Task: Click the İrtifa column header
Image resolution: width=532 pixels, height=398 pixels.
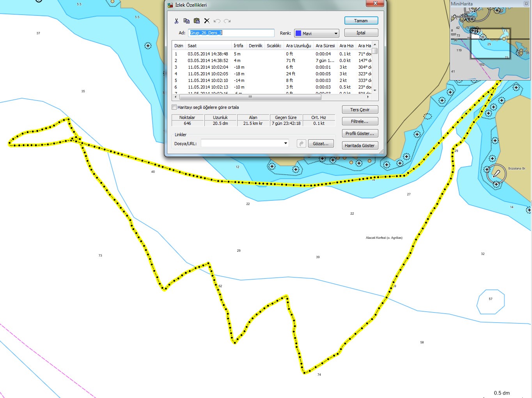Action: click(x=239, y=46)
